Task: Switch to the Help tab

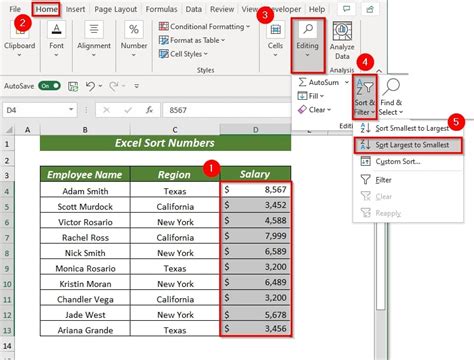Action: (x=317, y=9)
